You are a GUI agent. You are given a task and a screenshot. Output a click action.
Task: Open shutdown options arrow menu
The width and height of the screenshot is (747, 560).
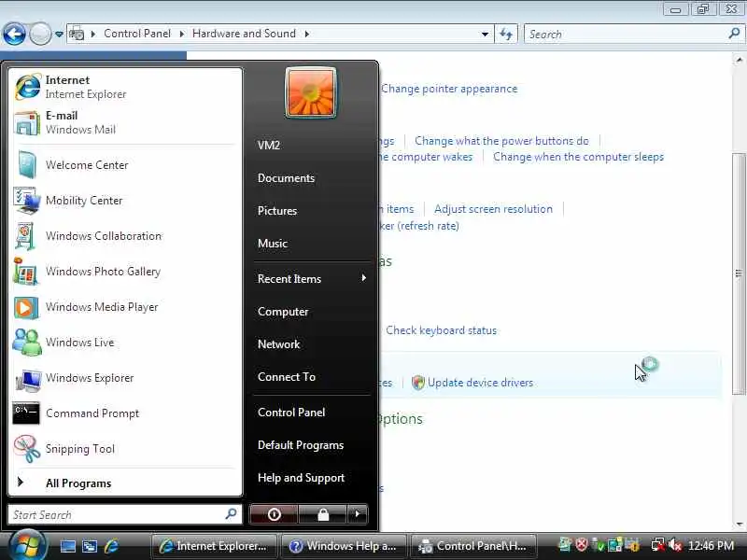pyautogui.click(x=358, y=514)
